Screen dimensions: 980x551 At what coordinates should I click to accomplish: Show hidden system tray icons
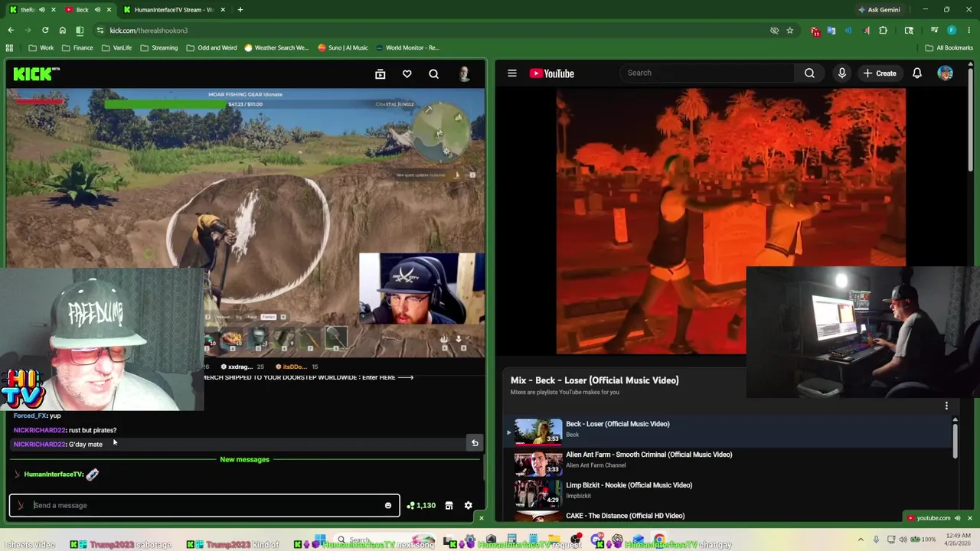pyautogui.click(x=860, y=540)
